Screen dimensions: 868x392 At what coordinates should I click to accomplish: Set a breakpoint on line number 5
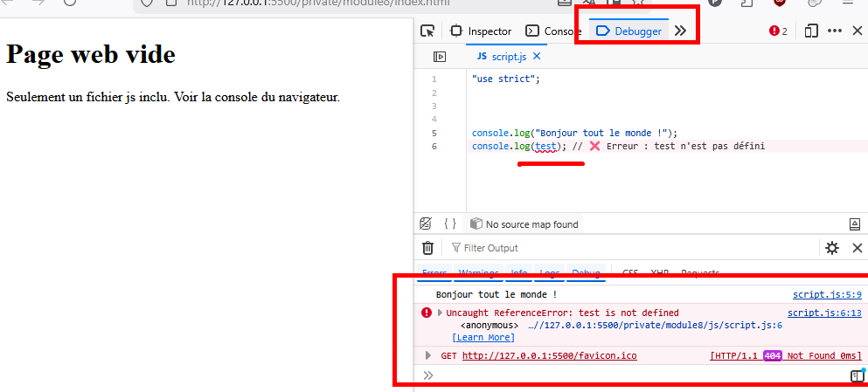434,133
